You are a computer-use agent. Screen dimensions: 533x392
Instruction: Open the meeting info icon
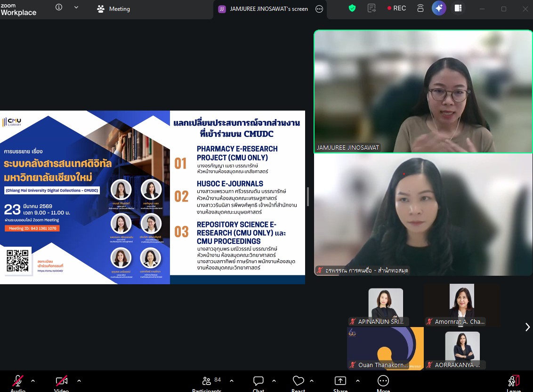tap(59, 8)
